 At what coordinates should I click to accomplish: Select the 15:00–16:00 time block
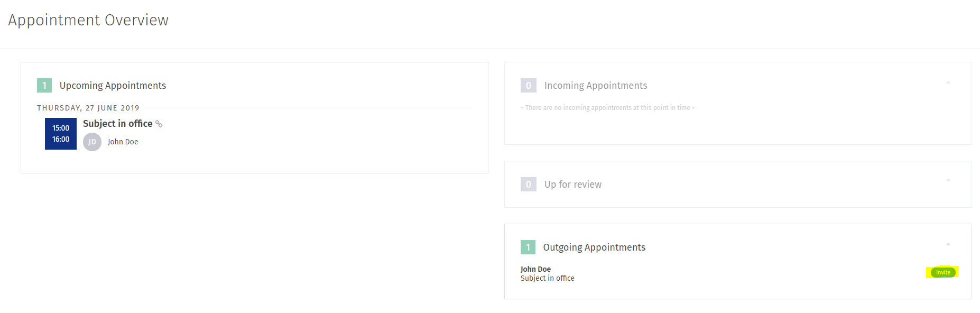coord(61,134)
